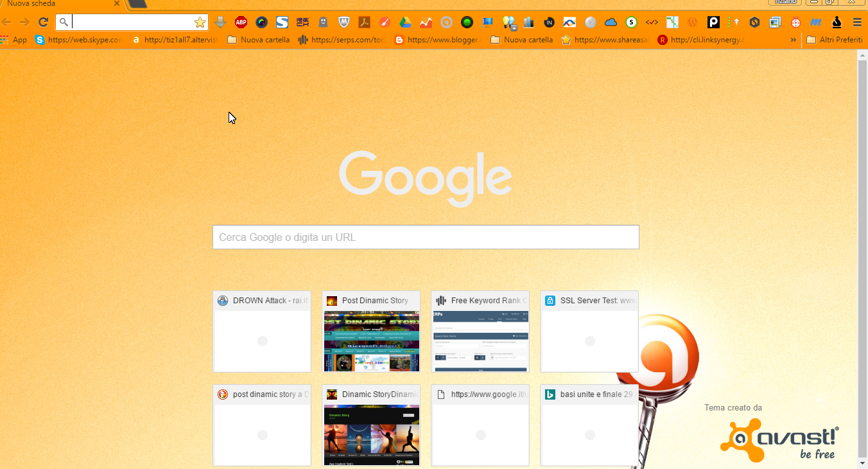Click the colorful camera-lens extension icon

261,22
